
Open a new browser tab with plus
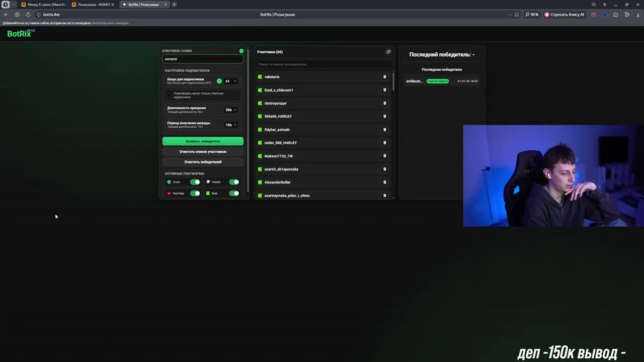(174, 5)
